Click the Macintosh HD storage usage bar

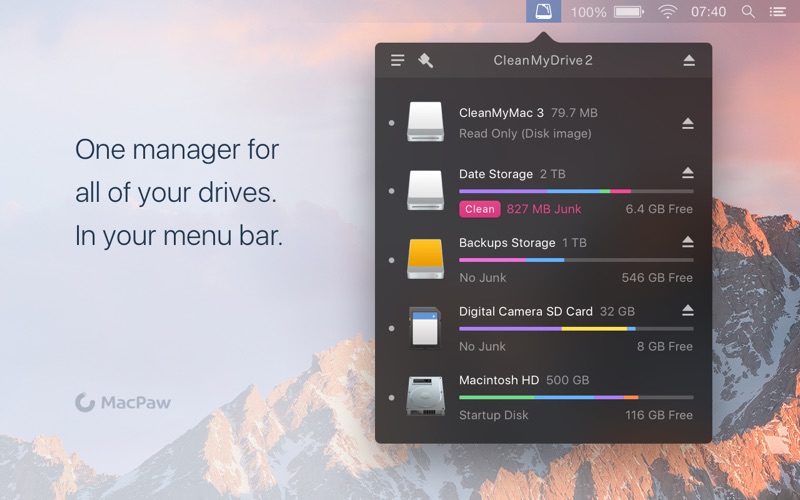[x=575, y=397]
